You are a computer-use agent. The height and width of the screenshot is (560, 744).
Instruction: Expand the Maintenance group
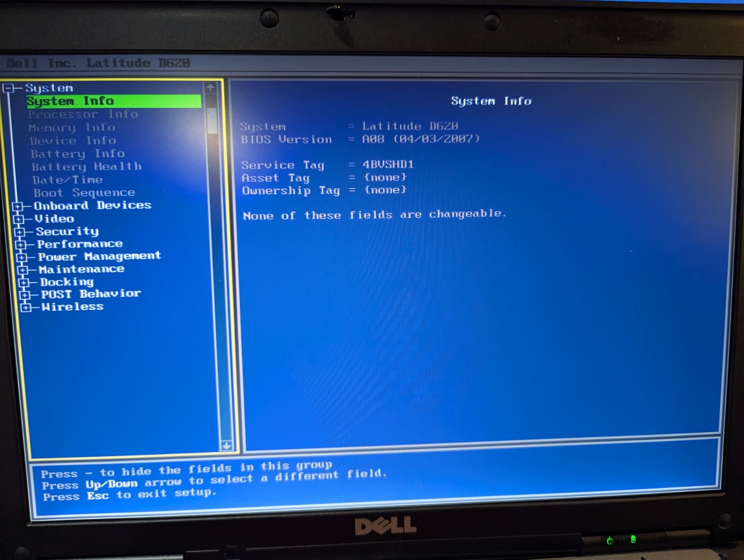point(22,270)
